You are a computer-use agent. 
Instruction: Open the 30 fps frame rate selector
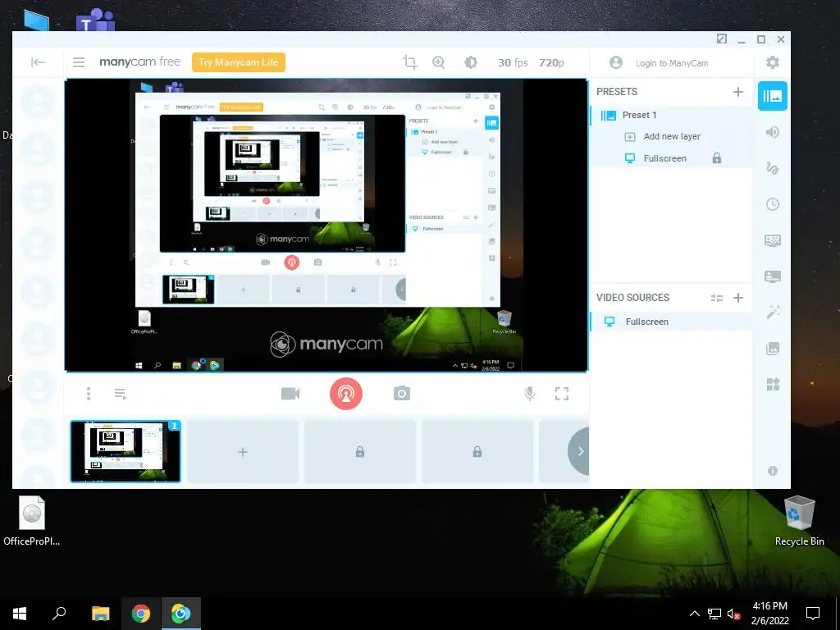(x=513, y=62)
